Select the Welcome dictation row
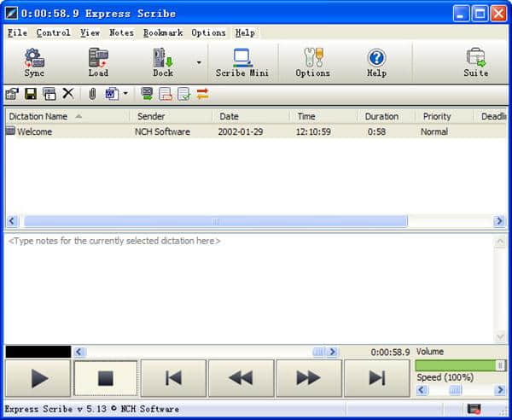Image resolution: width=512 pixels, height=420 pixels. 36,131
